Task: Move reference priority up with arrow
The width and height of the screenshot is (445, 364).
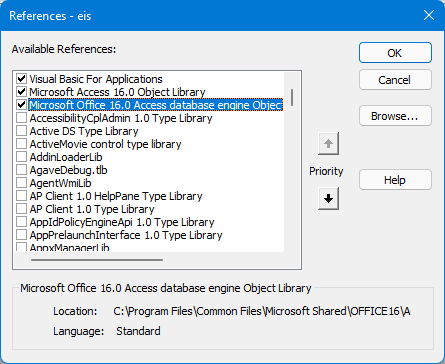Action: coord(328,144)
